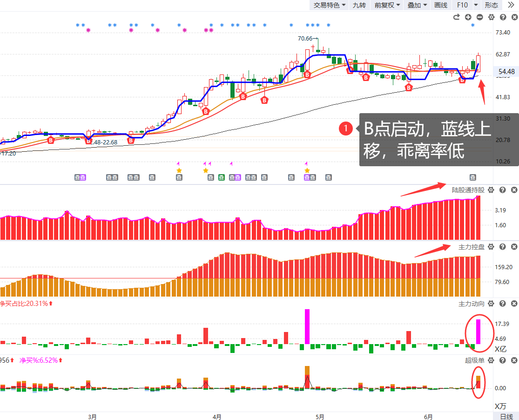Click the share arrow icon above the chart
The image size is (519, 420).
pos(456,17)
